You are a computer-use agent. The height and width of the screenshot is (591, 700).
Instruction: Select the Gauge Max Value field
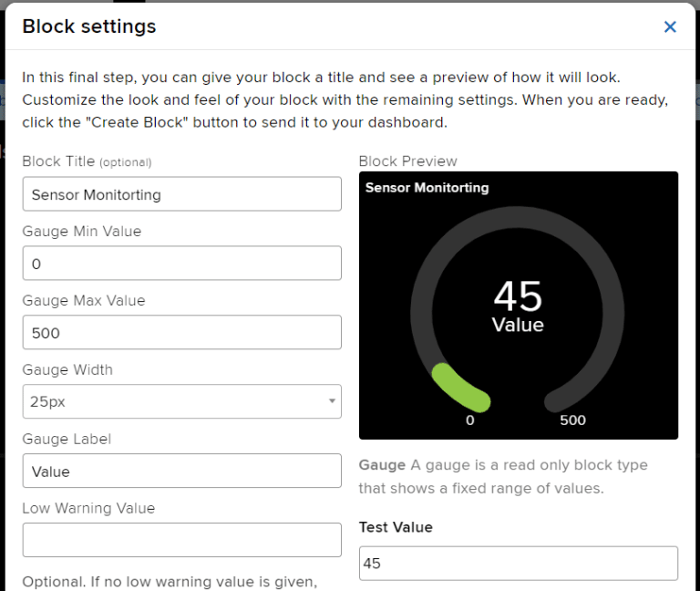coord(181,333)
